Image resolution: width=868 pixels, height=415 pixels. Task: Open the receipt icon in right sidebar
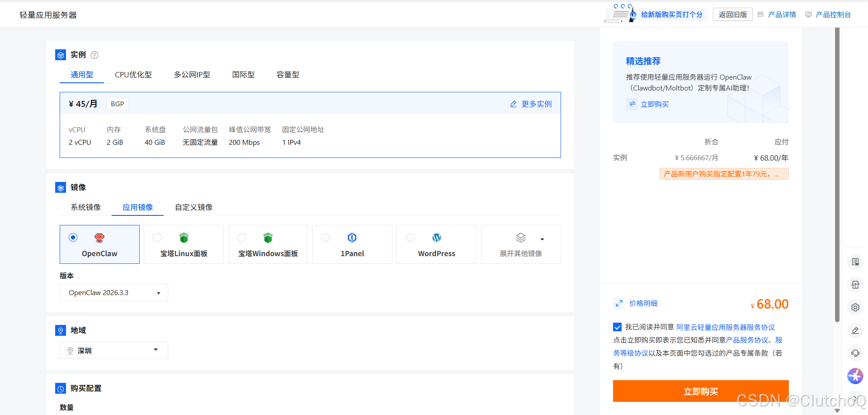(x=855, y=262)
